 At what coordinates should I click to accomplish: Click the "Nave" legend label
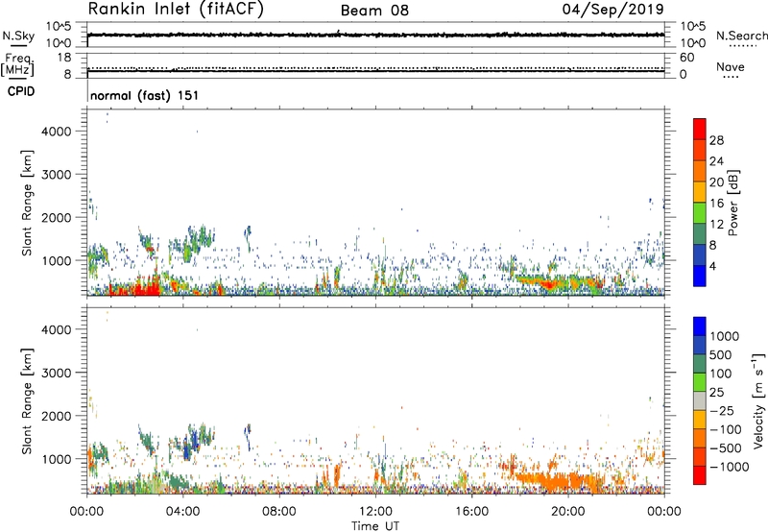731,67
